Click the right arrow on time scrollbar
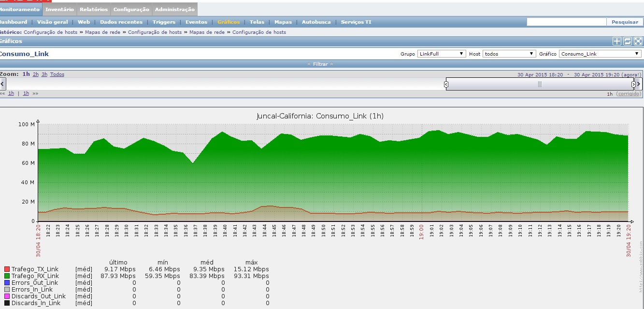Screen dimensions: 644x309 [x=639, y=84]
